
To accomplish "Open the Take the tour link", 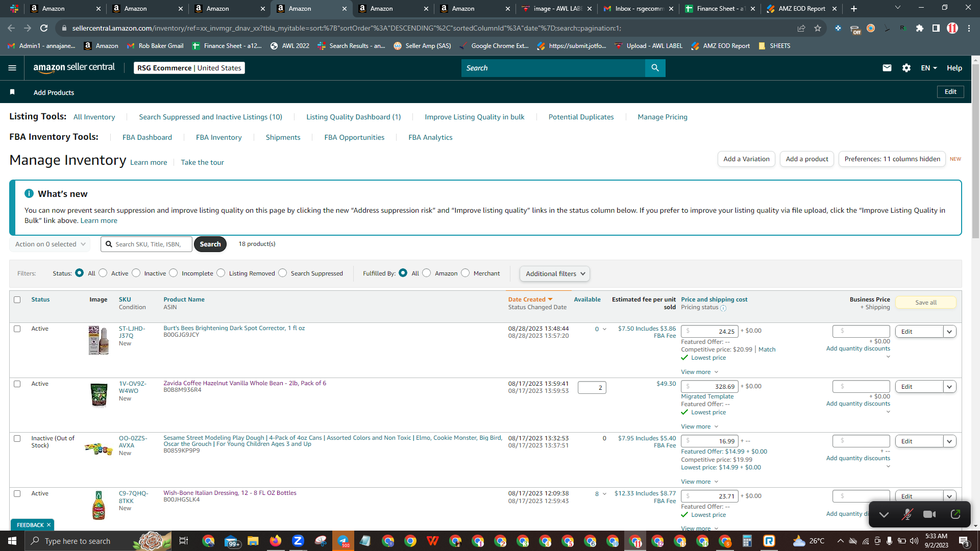I will 202,162.
